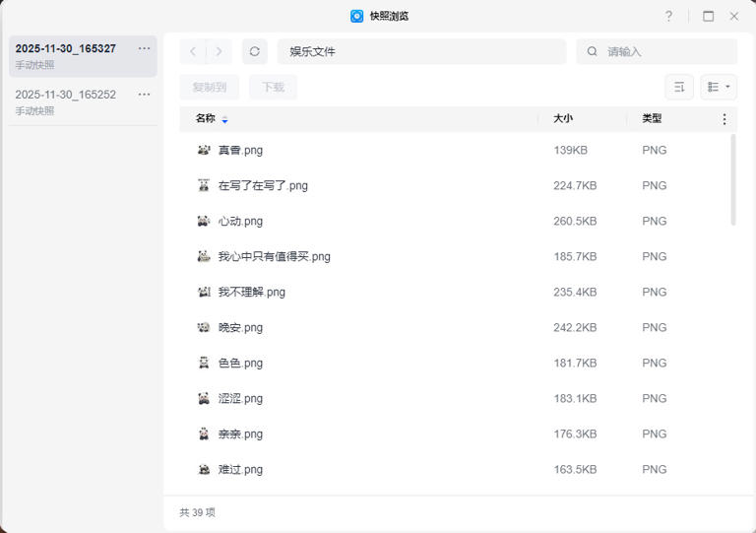Toggle sort arrow on the 名称 column
756x533 pixels.
224,119
